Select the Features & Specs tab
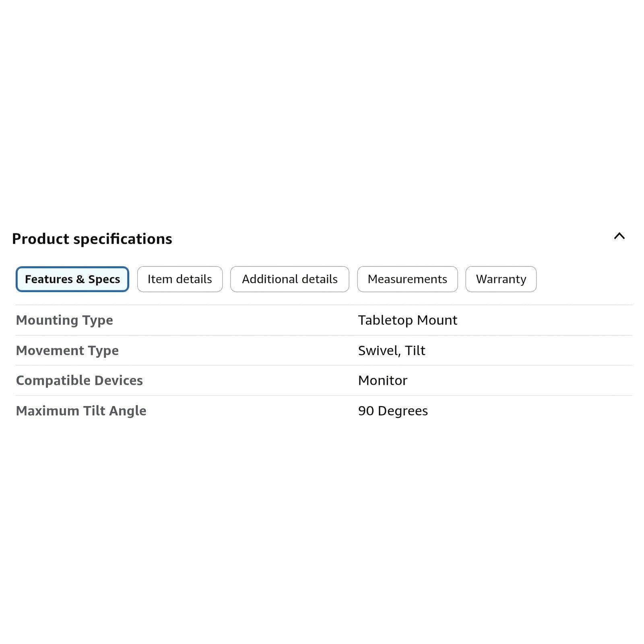Viewport: 644px width, 644px height. coord(72,279)
